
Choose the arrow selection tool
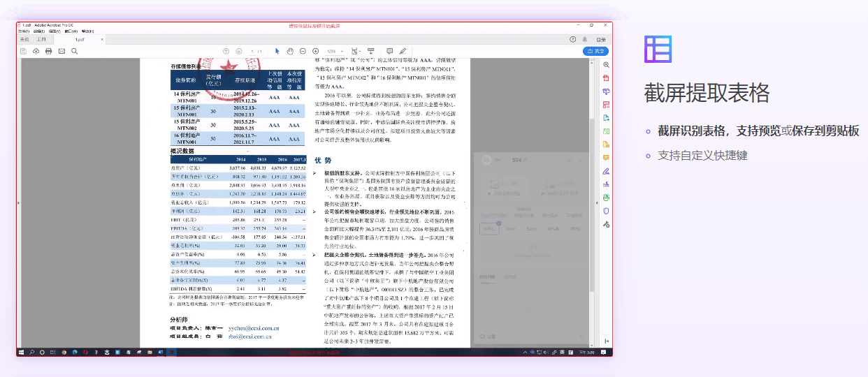[277, 51]
